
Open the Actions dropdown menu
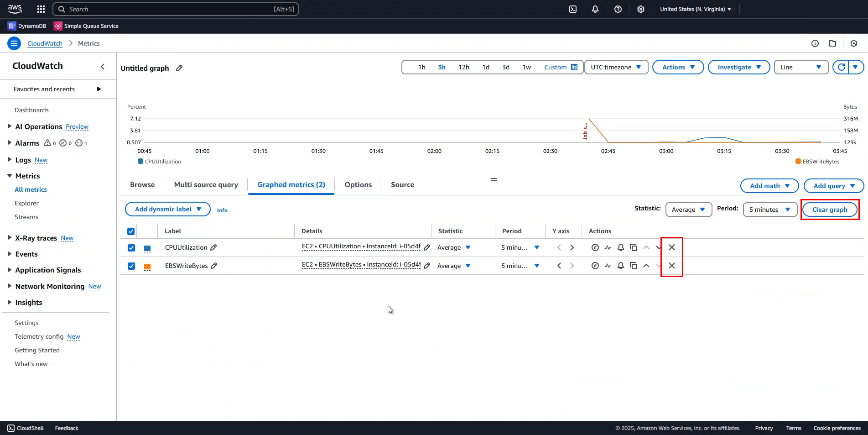pyautogui.click(x=678, y=67)
